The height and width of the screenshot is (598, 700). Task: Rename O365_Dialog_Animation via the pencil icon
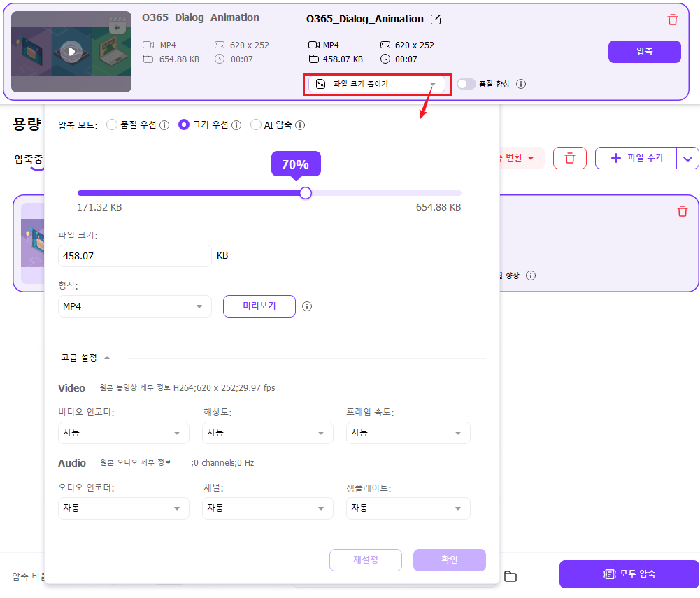(x=436, y=19)
